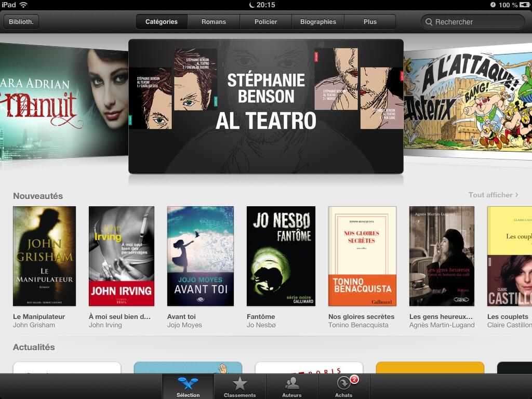Tap the Actualités section heading

(x=34, y=347)
